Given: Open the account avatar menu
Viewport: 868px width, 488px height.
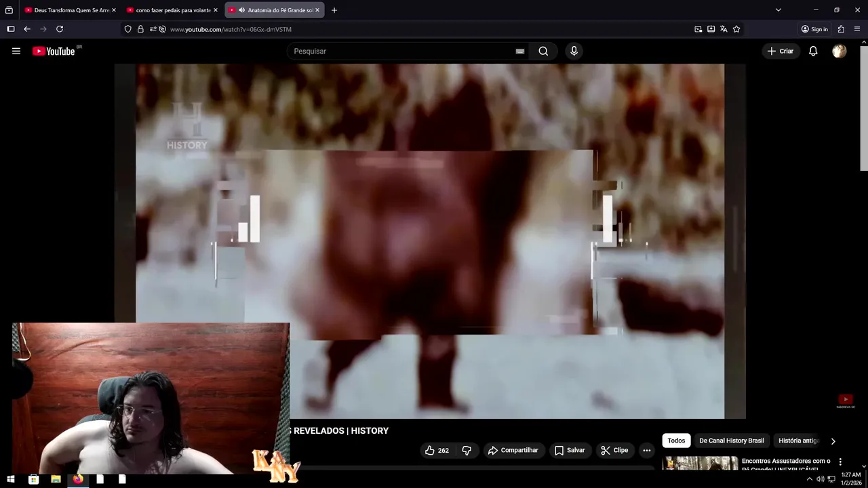Looking at the screenshot, I should [x=840, y=51].
